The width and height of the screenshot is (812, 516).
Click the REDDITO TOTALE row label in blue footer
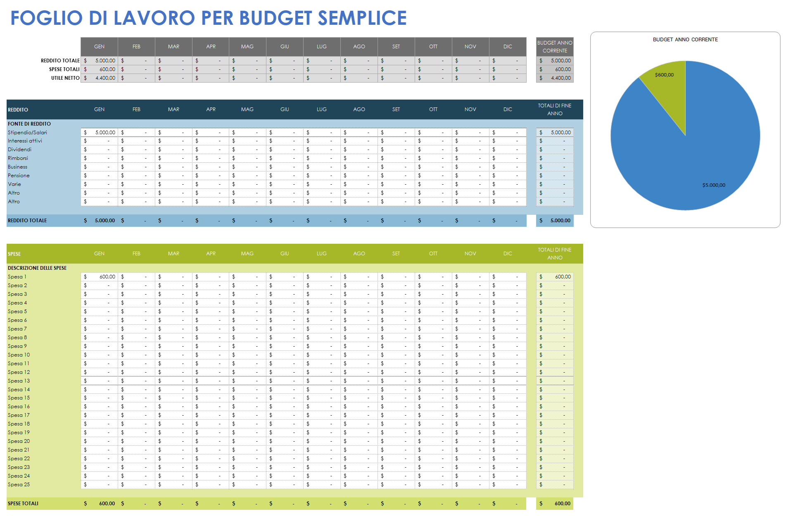pyautogui.click(x=27, y=221)
